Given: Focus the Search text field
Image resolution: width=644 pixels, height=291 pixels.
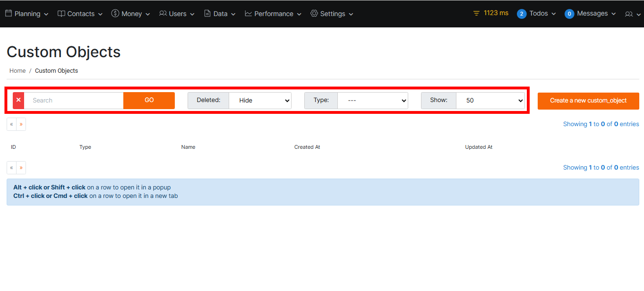Looking at the screenshot, I should [x=74, y=101].
